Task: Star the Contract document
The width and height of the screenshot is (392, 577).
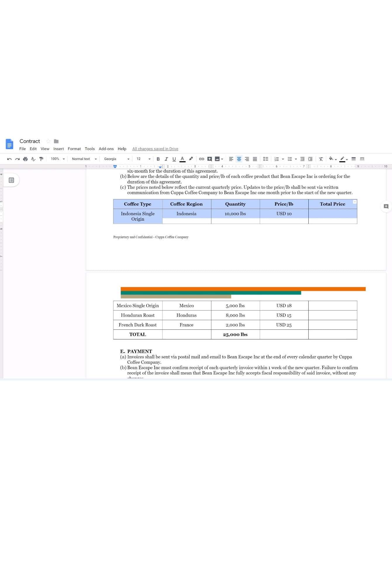Action: click(x=48, y=141)
